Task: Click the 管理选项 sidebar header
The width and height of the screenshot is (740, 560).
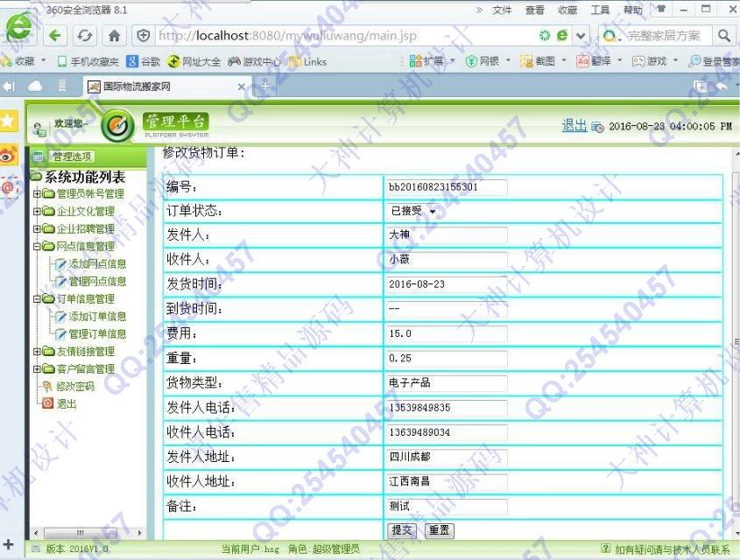Action: pos(72,157)
